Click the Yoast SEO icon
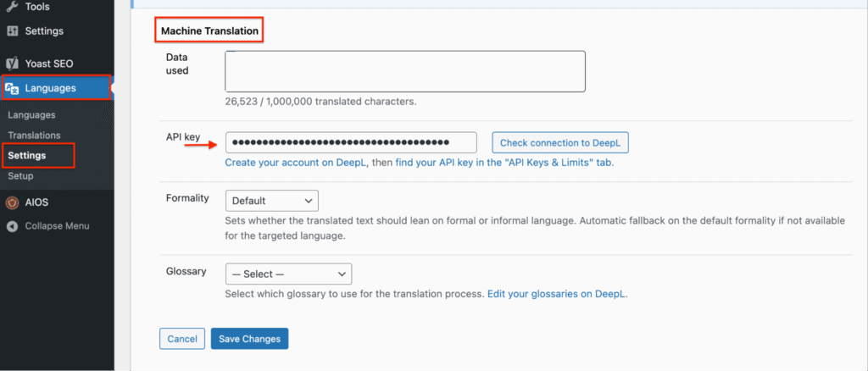Screen dimensions: 868x371 tap(12, 64)
